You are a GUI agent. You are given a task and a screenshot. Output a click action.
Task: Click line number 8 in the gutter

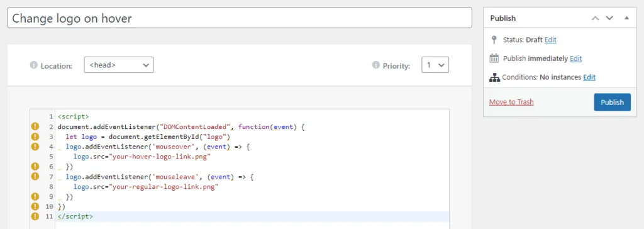point(52,187)
